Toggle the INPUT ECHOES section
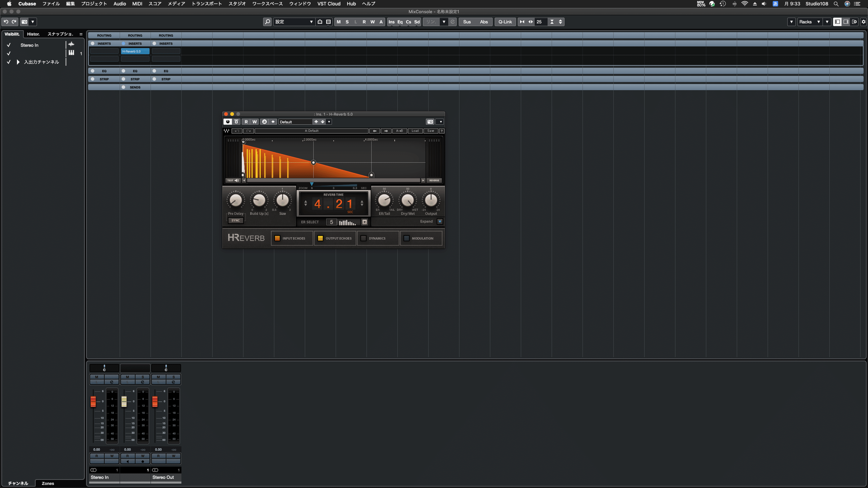 tap(277, 238)
